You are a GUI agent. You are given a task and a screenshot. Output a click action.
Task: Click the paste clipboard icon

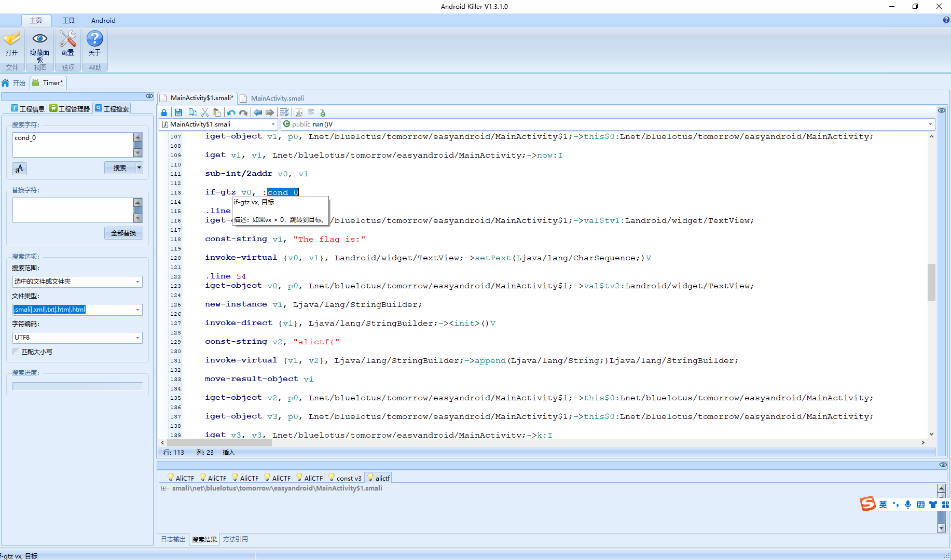click(216, 113)
